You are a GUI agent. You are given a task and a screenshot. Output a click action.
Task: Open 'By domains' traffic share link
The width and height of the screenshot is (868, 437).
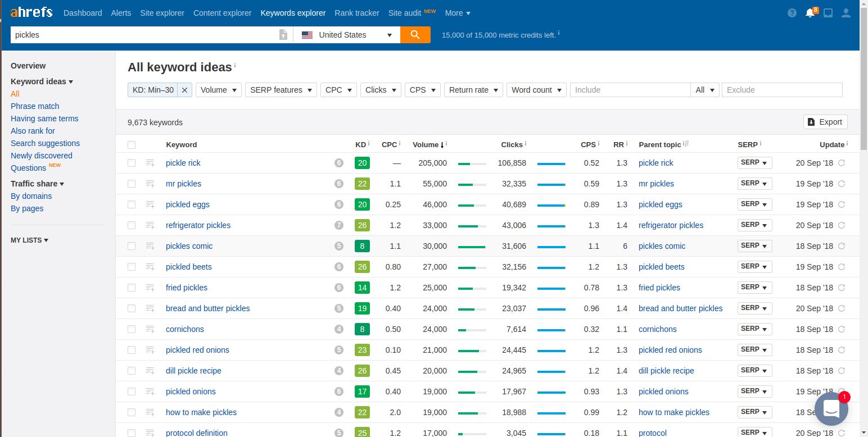31,196
